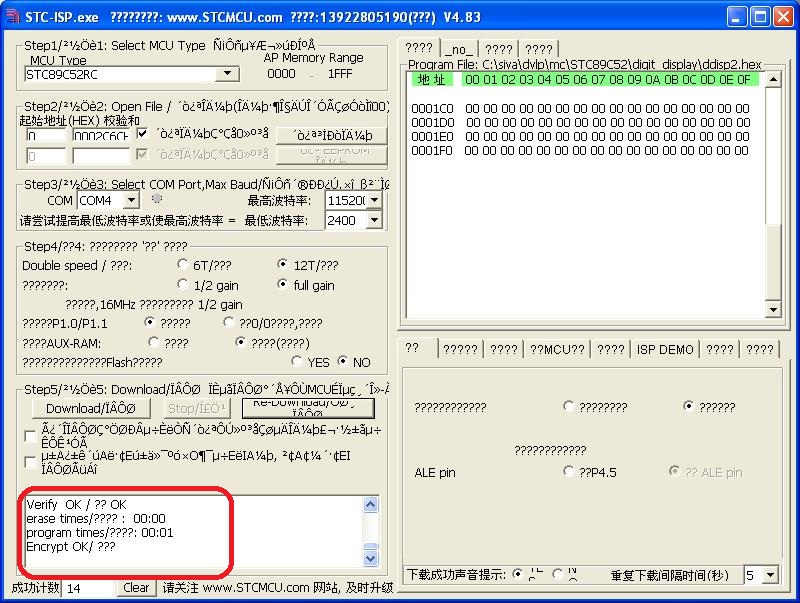Screen dimensions: 800x603
Task: Click the Stop button
Action: pyautogui.click(x=197, y=409)
